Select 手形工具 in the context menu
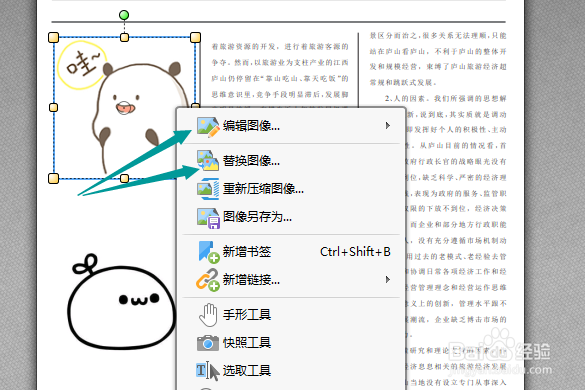The image size is (585, 390). pos(291,315)
